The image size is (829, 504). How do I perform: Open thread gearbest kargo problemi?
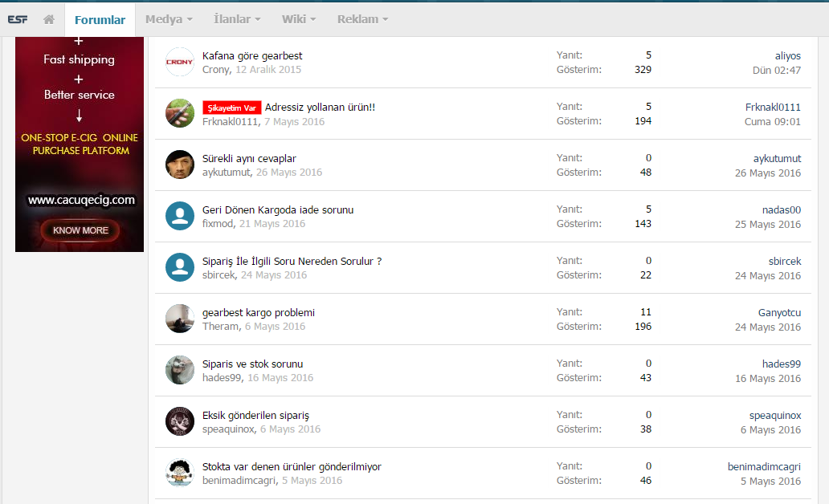point(259,313)
